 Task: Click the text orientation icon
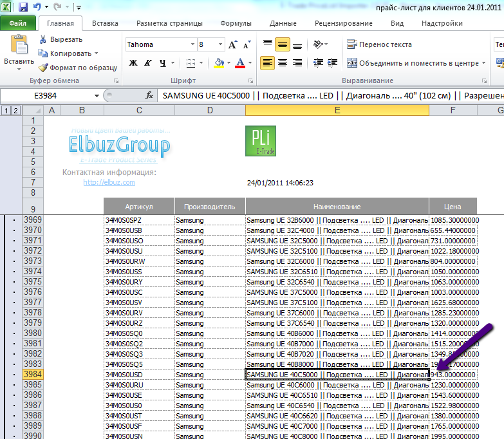[318, 44]
